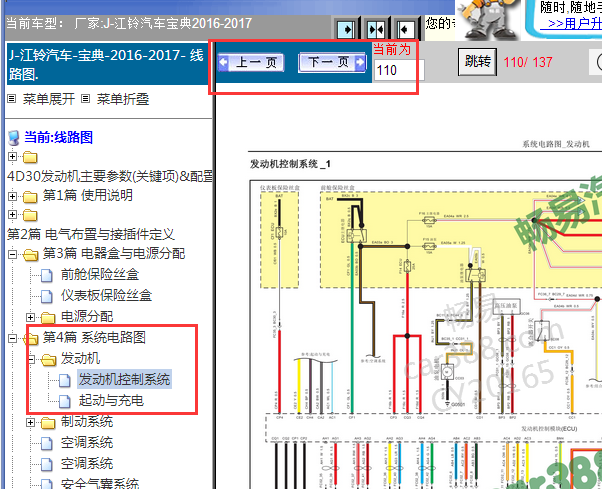Click the 跳转 jump button
This screenshot has height=489, width=602.
(477, 61)
